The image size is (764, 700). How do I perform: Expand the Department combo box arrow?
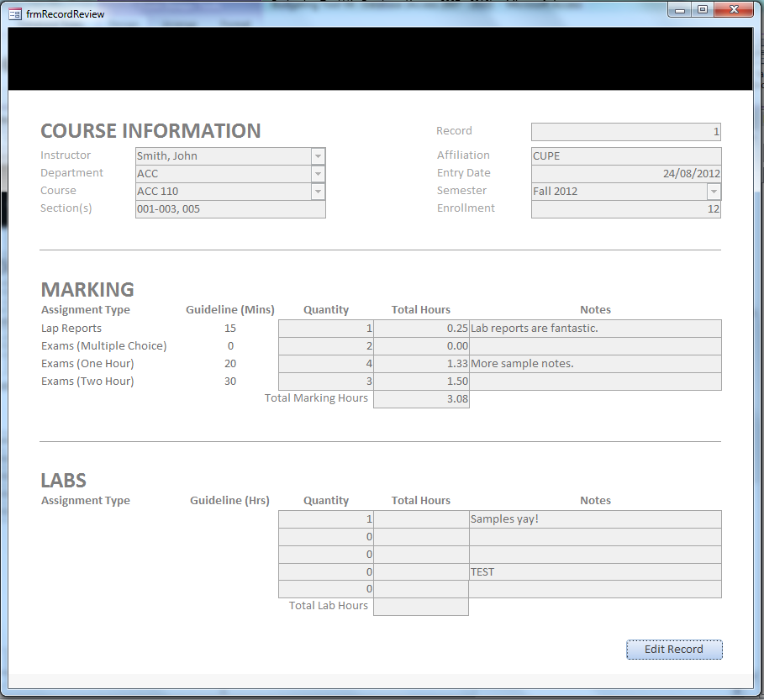[x=318, y=174]
